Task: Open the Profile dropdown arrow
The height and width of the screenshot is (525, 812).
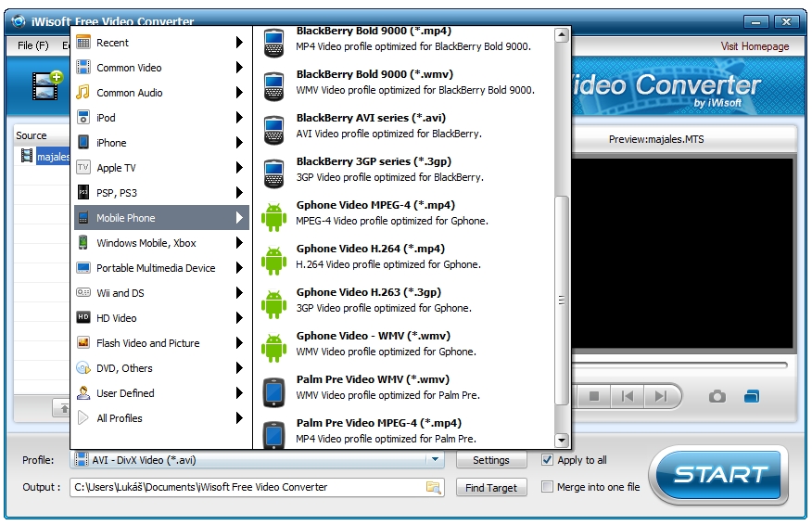Action: 435,460
